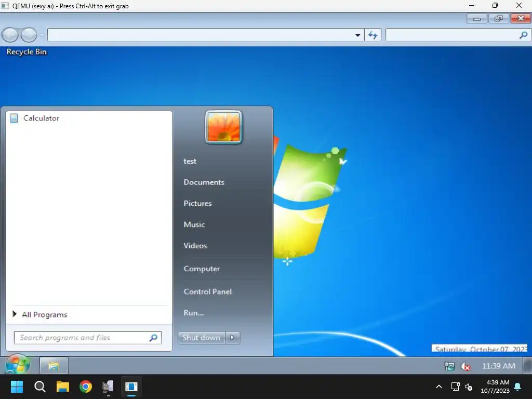Viewport: 532px width, 399px height.
Task: Click the computer-tower app icon on taskbar
Action: point(108,387)
